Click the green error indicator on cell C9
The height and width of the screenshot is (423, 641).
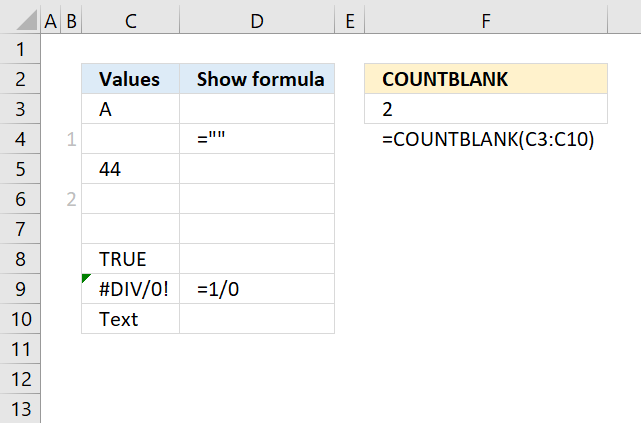(x=86, y=279)
